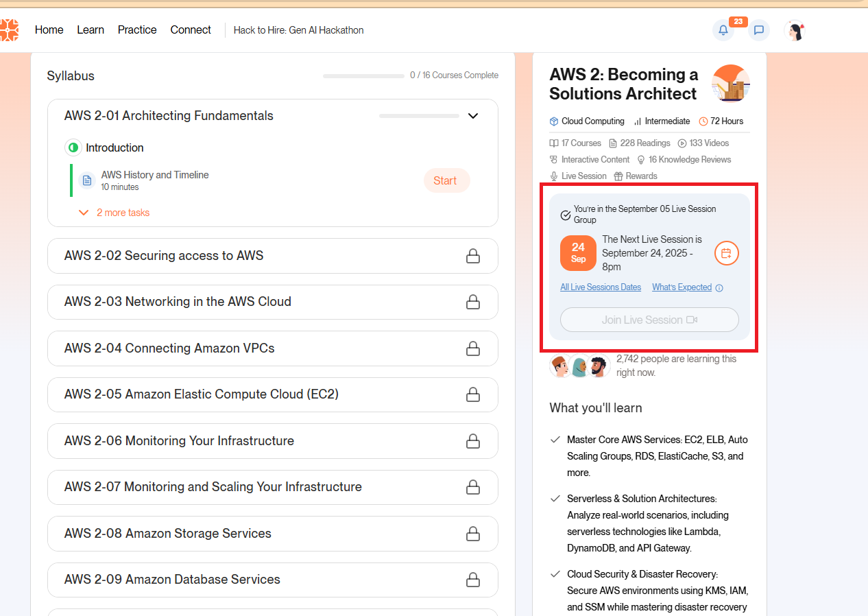Screen dimensions: 868x616
Task: Click the add-to-calendar icon
Action: tap(726, 253)
